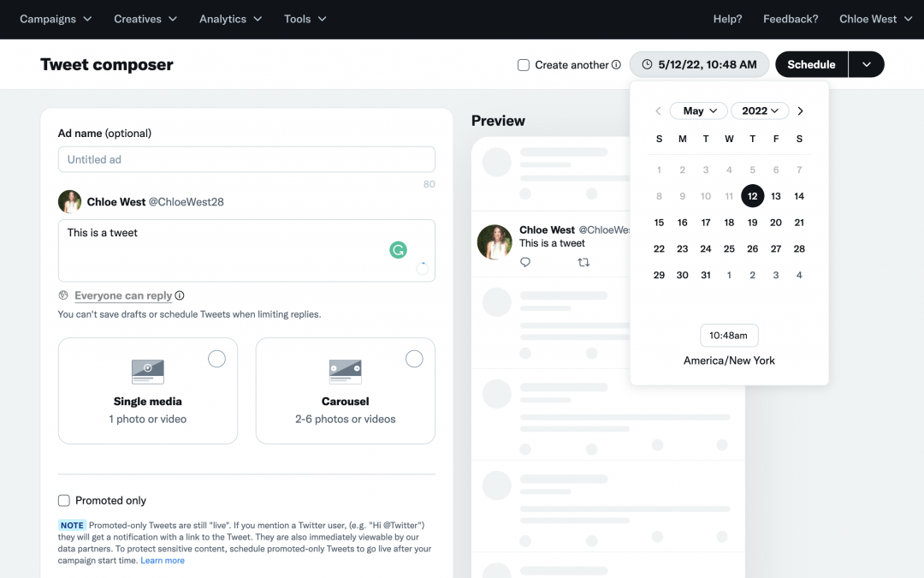Click the info icon beside Create another
This screenshot has height=578, width=924.
[x=616, y=64]
